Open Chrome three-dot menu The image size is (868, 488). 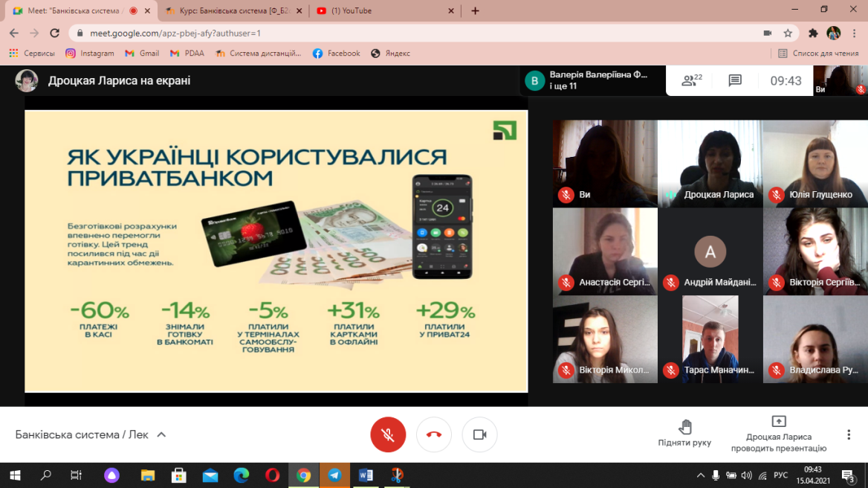point(854,33)
